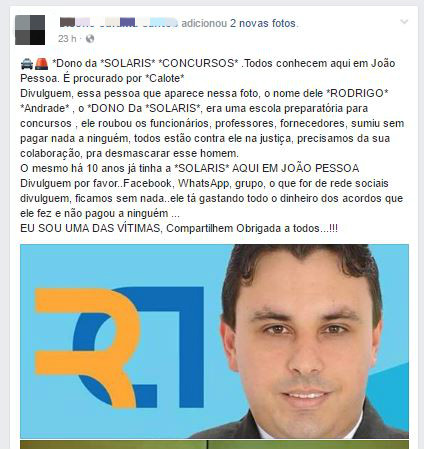Image resolution: width=424 pixels, height=449 pixels.
Task: Open the first photo showing the man
Action: [x=214, y=341]
